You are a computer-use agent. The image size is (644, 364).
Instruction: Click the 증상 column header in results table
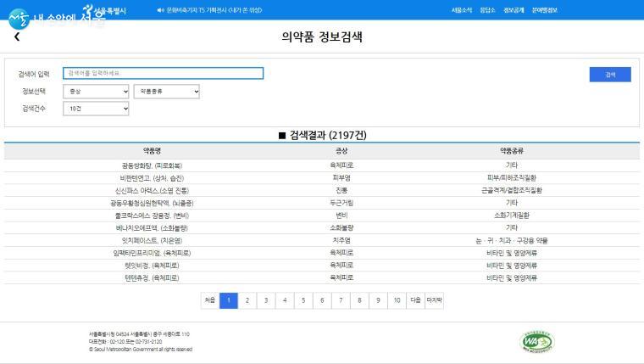341,151
